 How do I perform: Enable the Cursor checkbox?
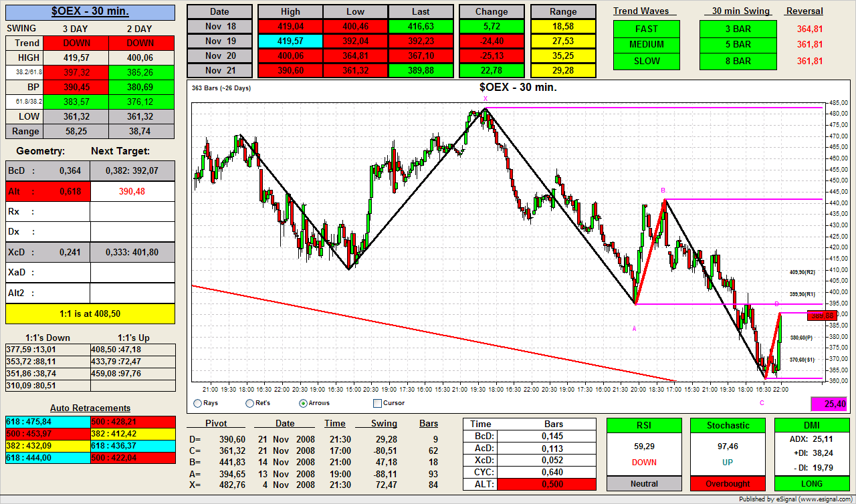click(377, 403)
